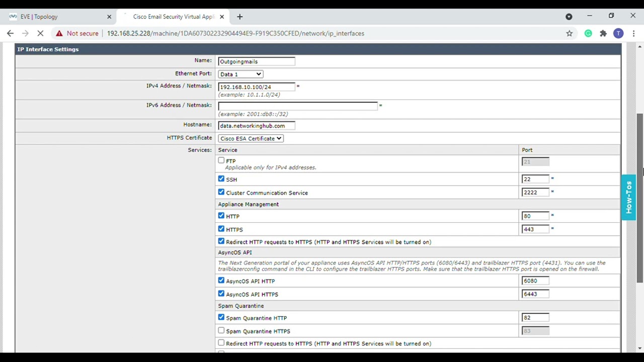Viewport: 644px width, 362px height.
Task: Select the Cisco Email Security Virtual Appliance tab
Action: click(x=173, y=17)
